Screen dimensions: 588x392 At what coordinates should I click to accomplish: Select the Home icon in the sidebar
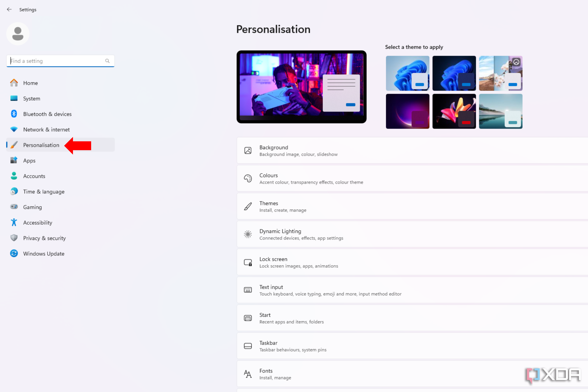14,83
